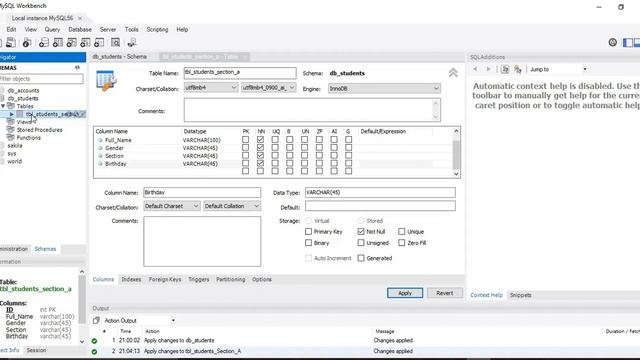Switch to the Foreign Keys tab
Image resolution: width=640 pixels, height=360 pixels.
pos(165,280)
